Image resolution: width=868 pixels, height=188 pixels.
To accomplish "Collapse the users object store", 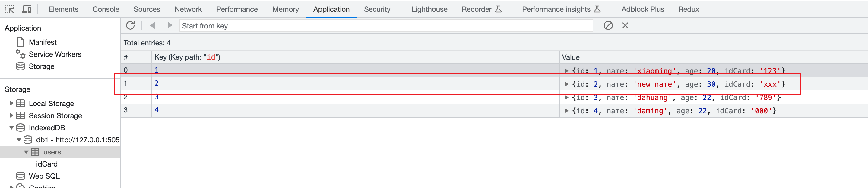I will [26, 152].
